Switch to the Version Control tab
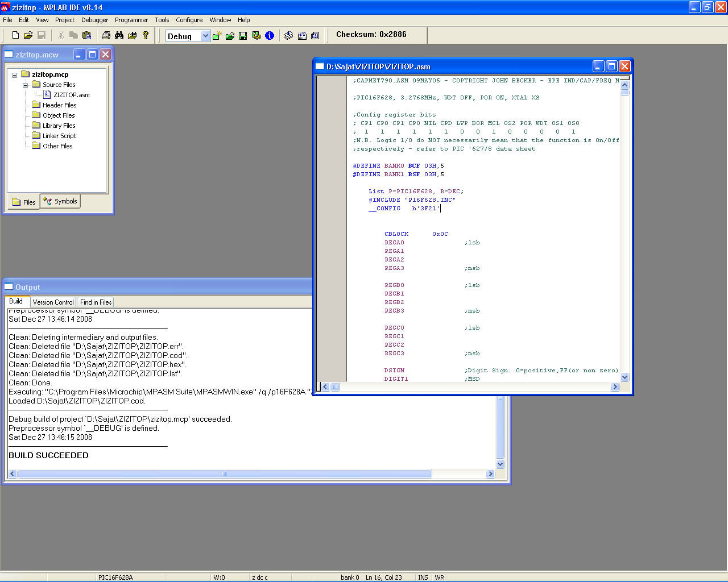728x582 pixels. (53, 302)
